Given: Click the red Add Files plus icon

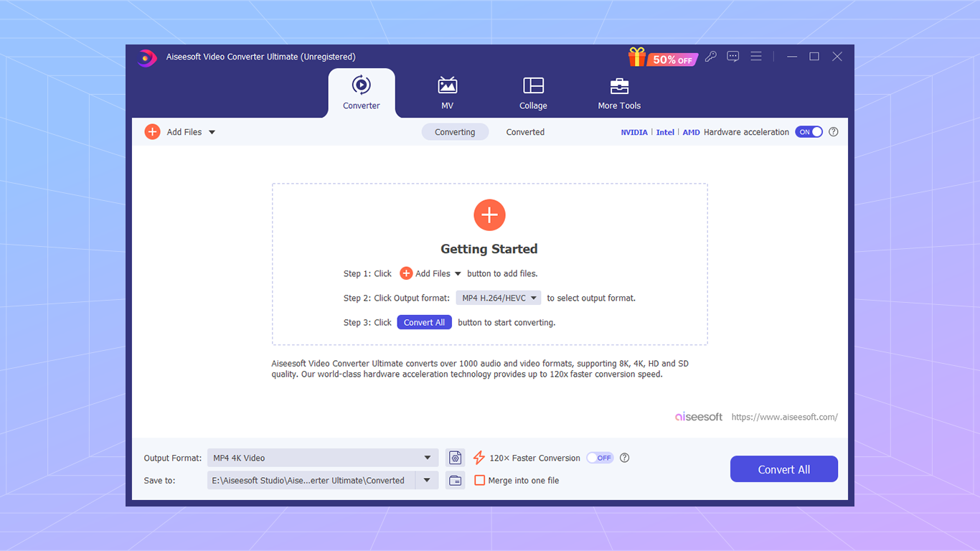Looking at the screenshot, I should 152,132.
